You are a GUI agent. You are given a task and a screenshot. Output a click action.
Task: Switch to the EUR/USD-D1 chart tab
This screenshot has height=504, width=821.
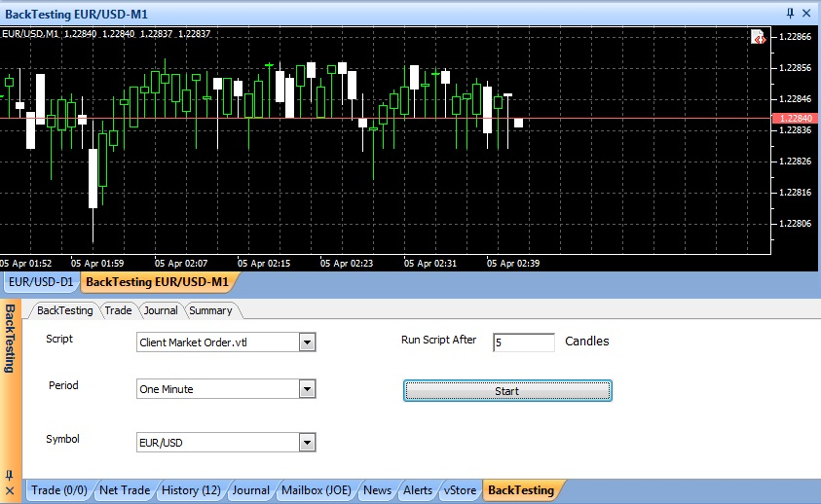(41, 282)
